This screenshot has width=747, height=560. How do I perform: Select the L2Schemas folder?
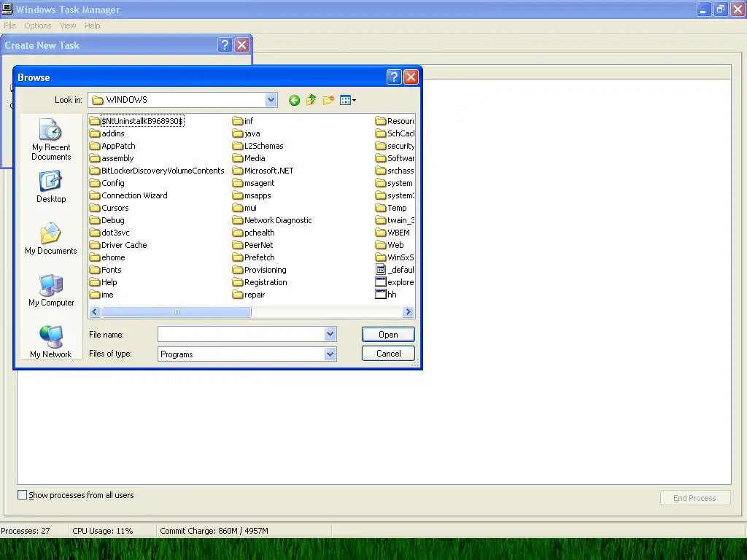(258, 146)
